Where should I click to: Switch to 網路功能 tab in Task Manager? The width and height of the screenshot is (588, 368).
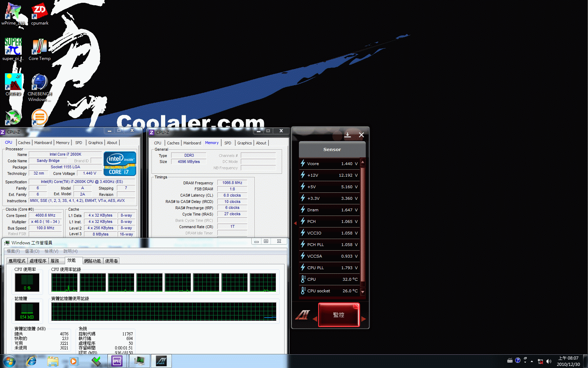coord(93,261)
